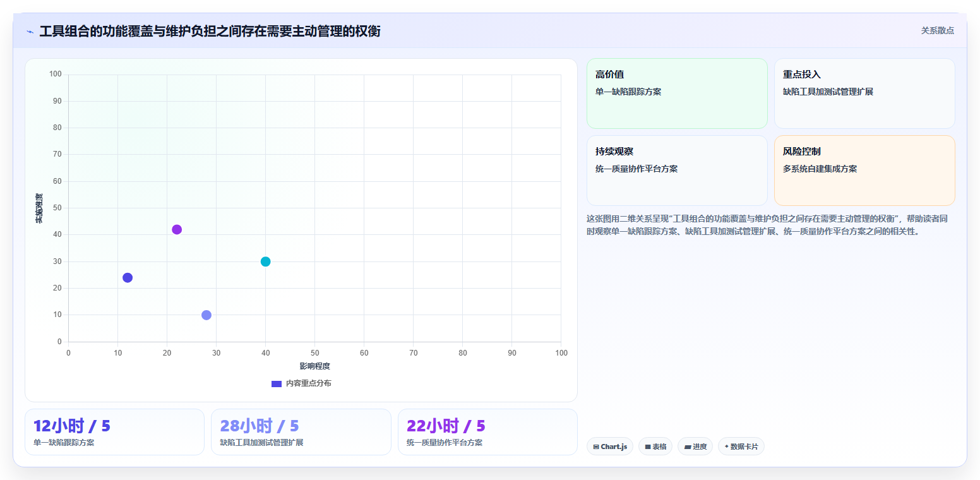The height and width of the screenshot is (480, 980).
Task: Click the 关系散点 label in the header
Action: pos(938,30)
